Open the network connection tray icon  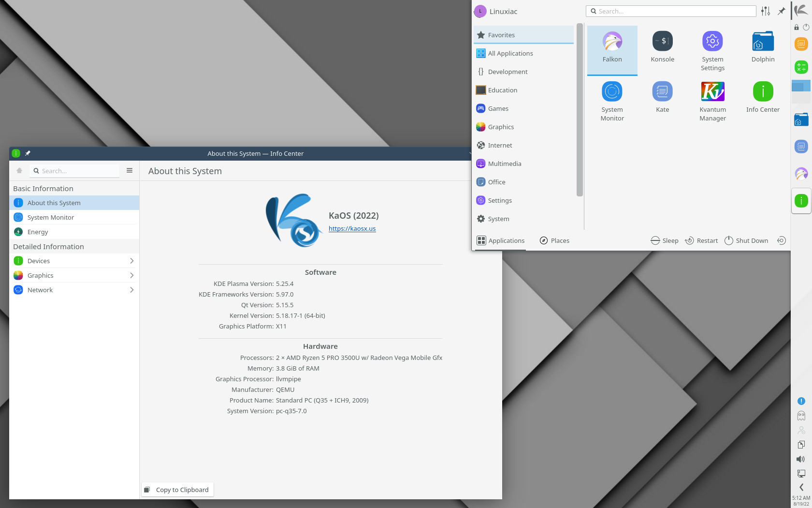pos(801,474)
